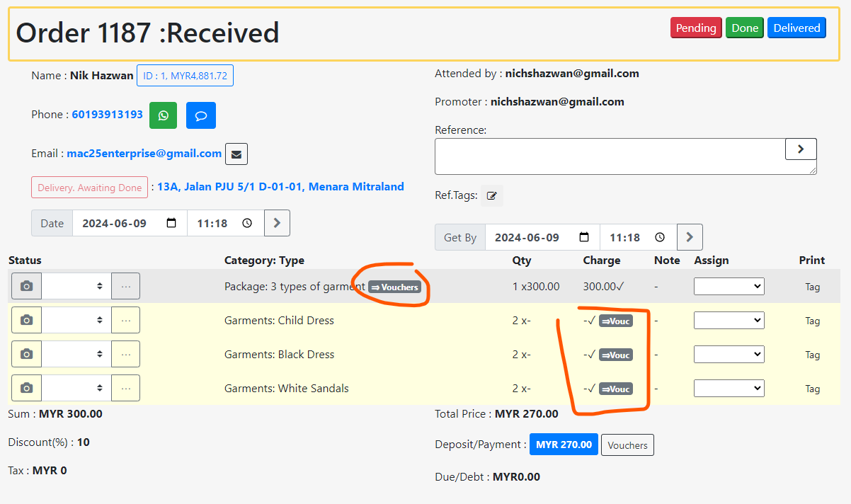Send email via the envelope icon
Viewport: 851px width, 504px height.
(x=236, y=153)
